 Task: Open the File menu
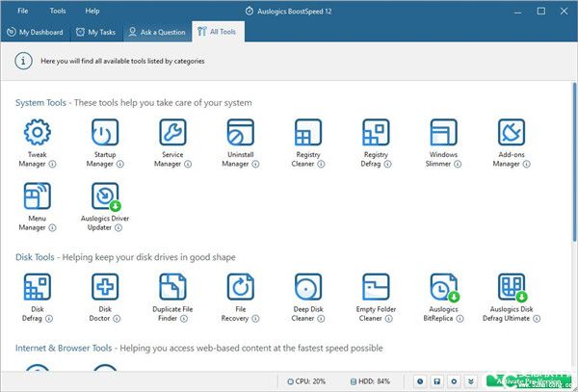point(22,11)
